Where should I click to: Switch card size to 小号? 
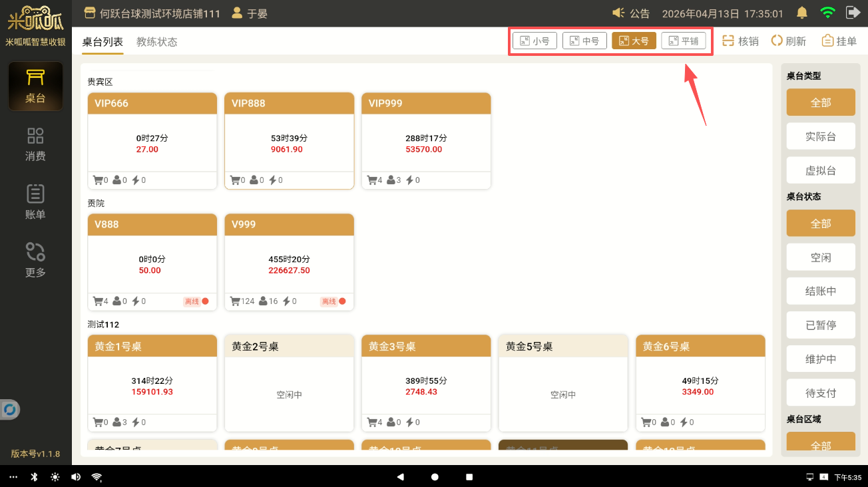click(535, 41)
